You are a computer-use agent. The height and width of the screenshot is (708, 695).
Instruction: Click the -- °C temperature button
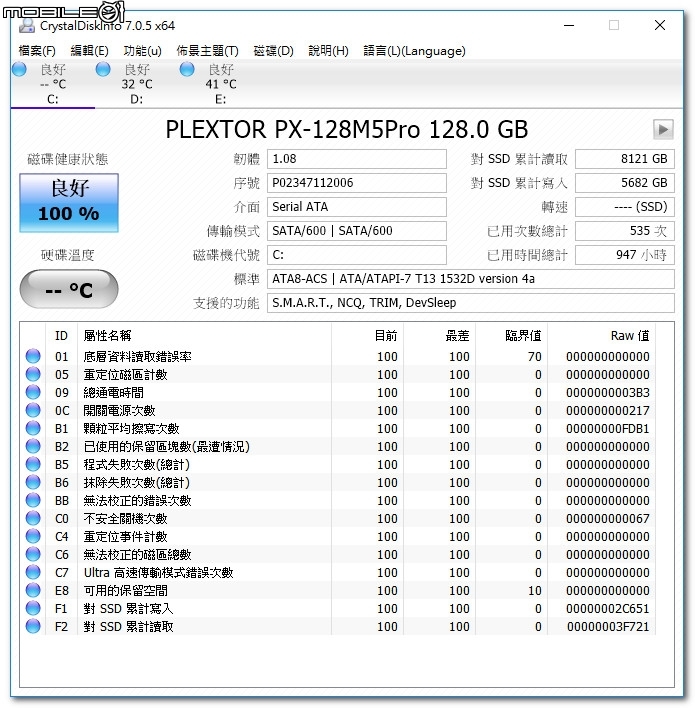point(69,289)
